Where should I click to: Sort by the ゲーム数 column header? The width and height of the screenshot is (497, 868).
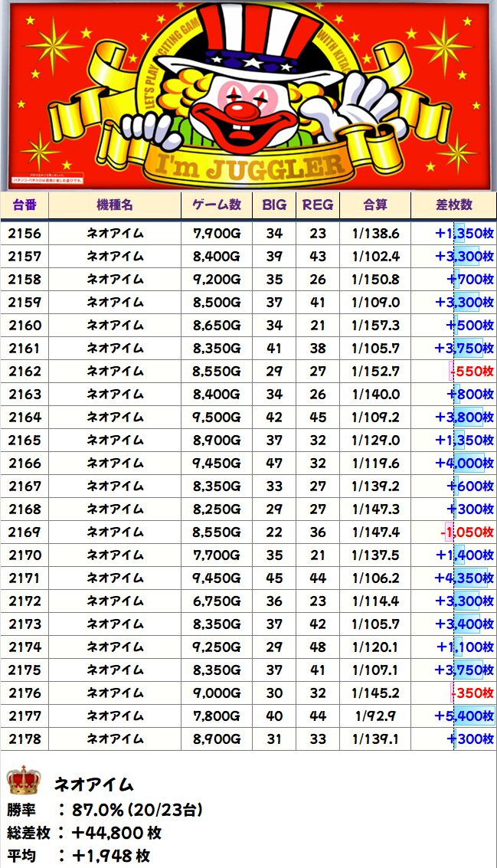[x=217, y=205]
